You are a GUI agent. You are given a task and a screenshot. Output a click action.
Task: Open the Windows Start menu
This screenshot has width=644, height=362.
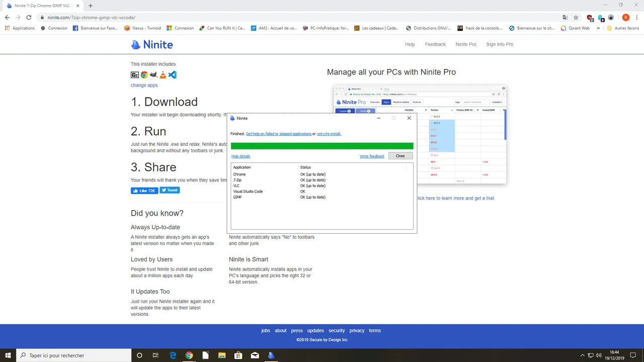tap(8, 355)
